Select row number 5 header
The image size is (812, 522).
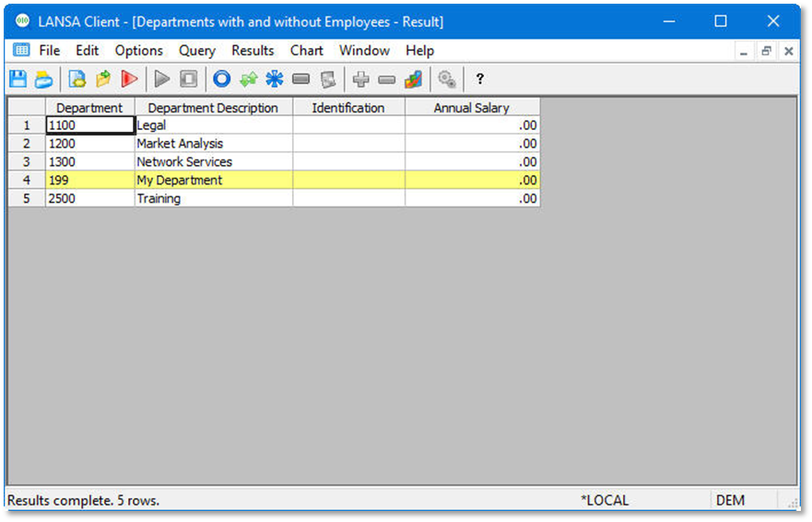27,198
